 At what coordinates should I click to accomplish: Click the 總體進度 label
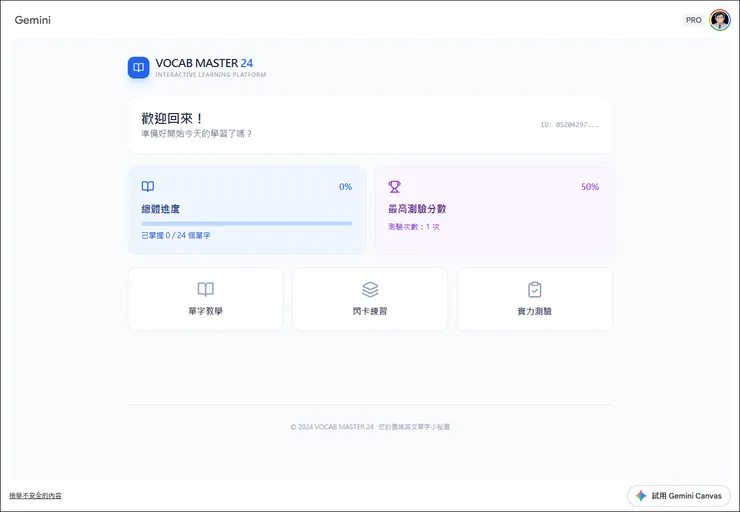160,209
